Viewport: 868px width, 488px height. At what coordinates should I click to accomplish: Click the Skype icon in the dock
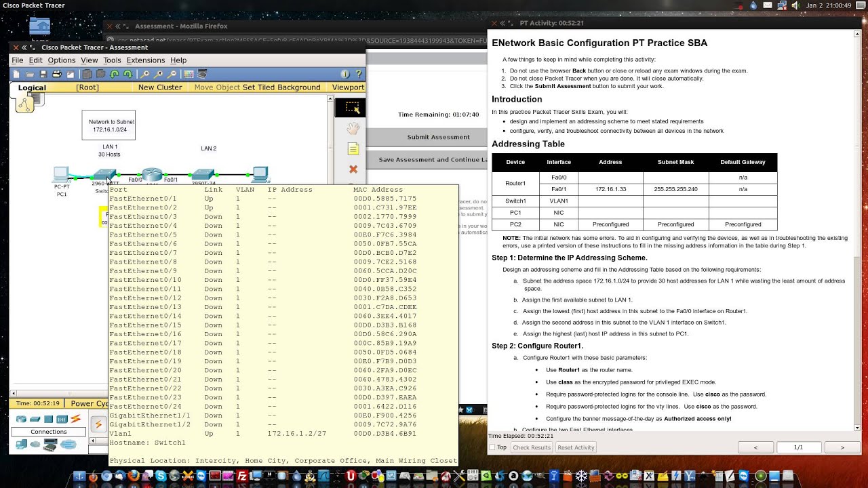pyautogui.click(x=160, y=476)
